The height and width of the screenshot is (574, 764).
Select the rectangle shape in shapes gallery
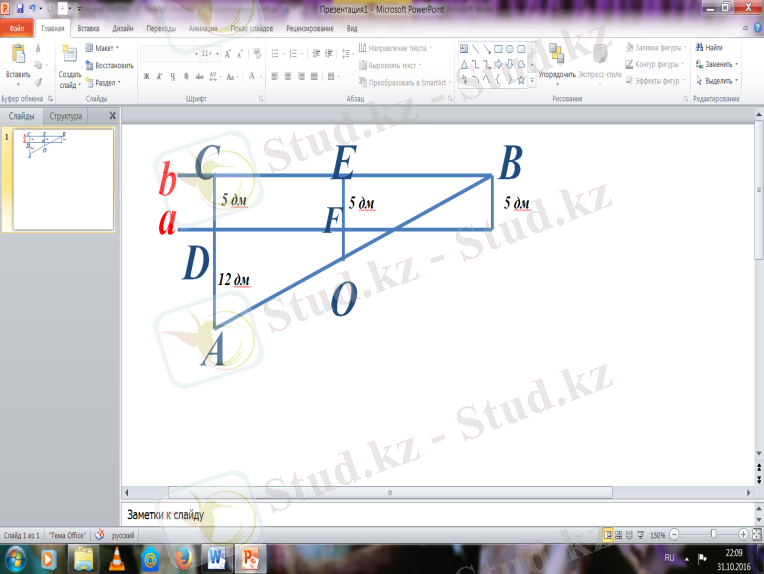click(498, 48)
